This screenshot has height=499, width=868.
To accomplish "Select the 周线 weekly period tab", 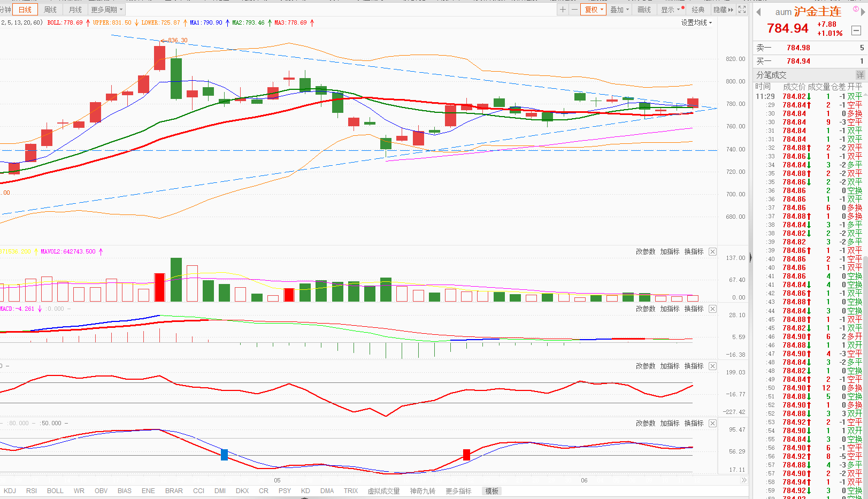I will (x=50, y=10).
